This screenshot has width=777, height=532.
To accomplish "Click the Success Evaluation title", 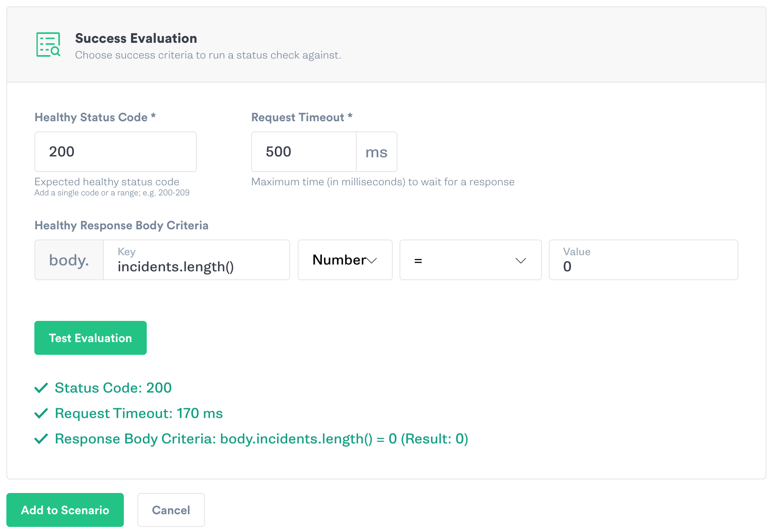I will pyautogui.click(x=136, y=38).
